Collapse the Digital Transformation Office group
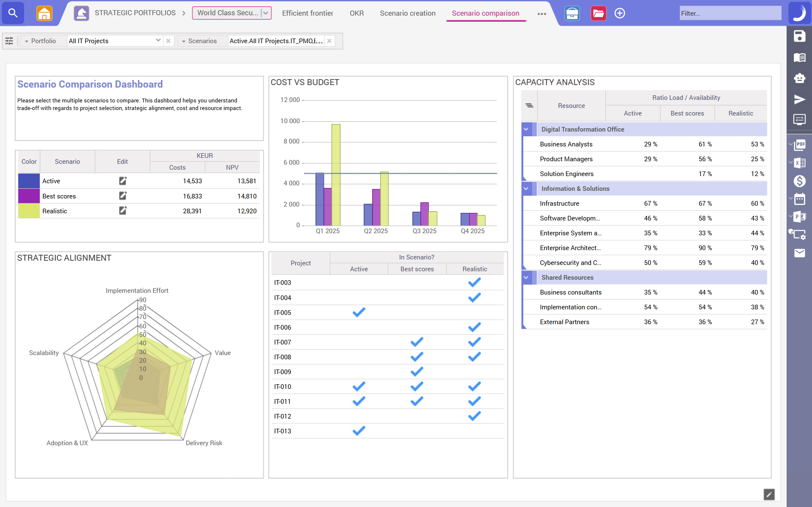Viewport: 812px width, 507px height. (x=526, y=130)
